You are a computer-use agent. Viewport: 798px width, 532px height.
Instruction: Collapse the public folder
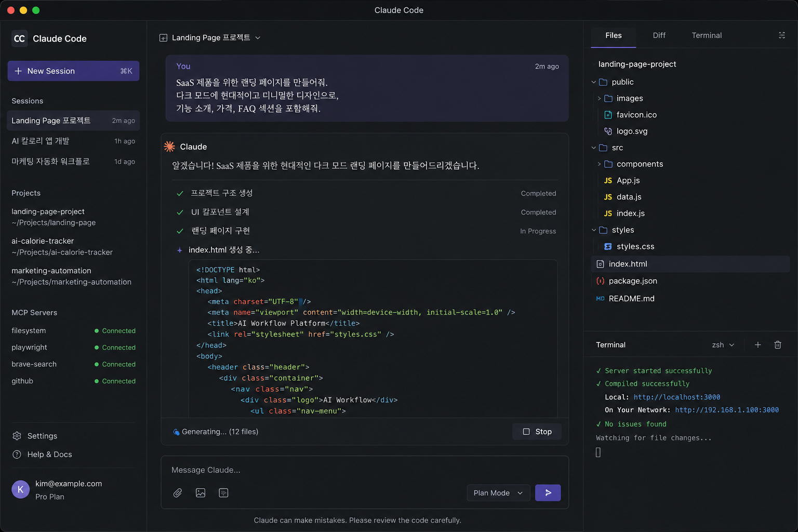click(594, 82)
